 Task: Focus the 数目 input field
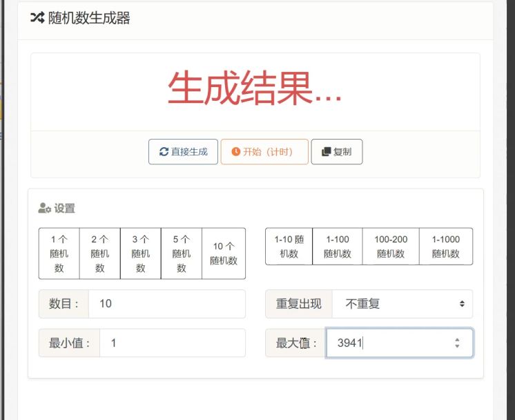[x=166, y=304]
